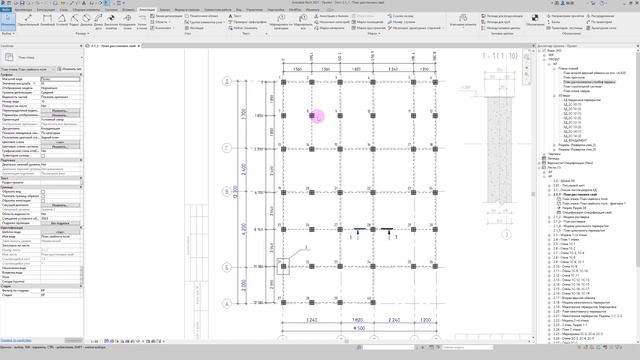Toggle Sun Path (Траектория солнца) checkbox
This screenshot has height=360, width=640.
tap(43, 156)
